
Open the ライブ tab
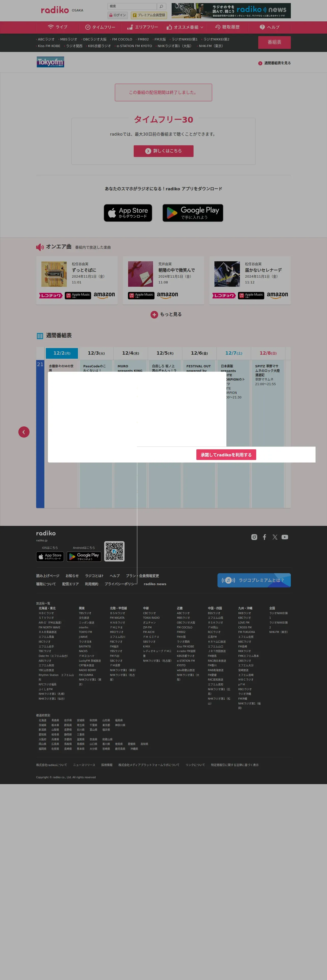58,27
